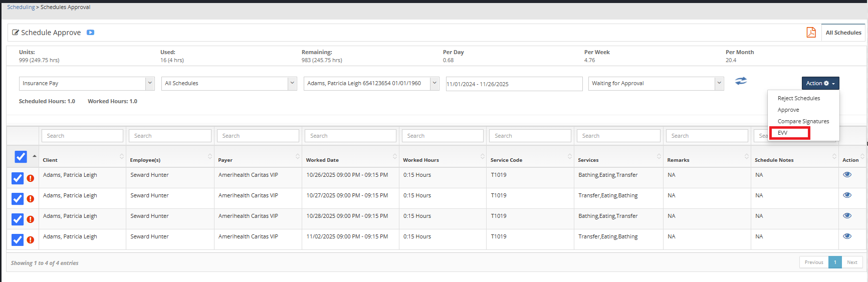Export schedules using the PDF icon

(811, 33)
